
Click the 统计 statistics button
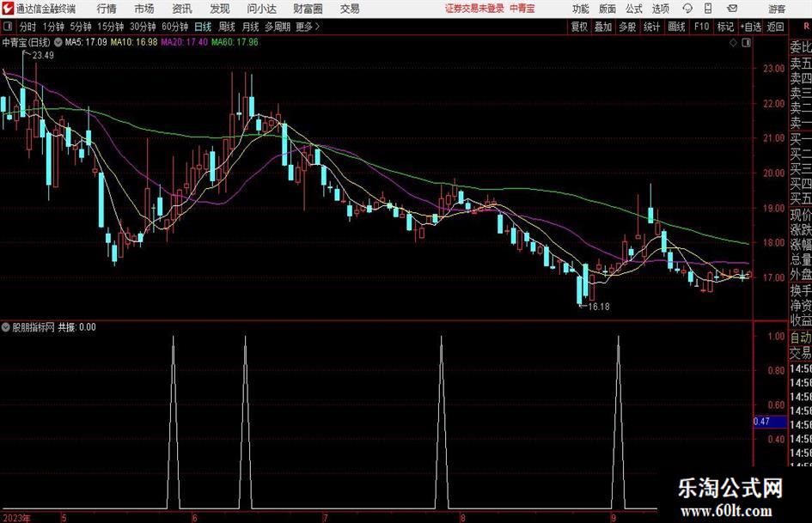[x=651, y=27]
